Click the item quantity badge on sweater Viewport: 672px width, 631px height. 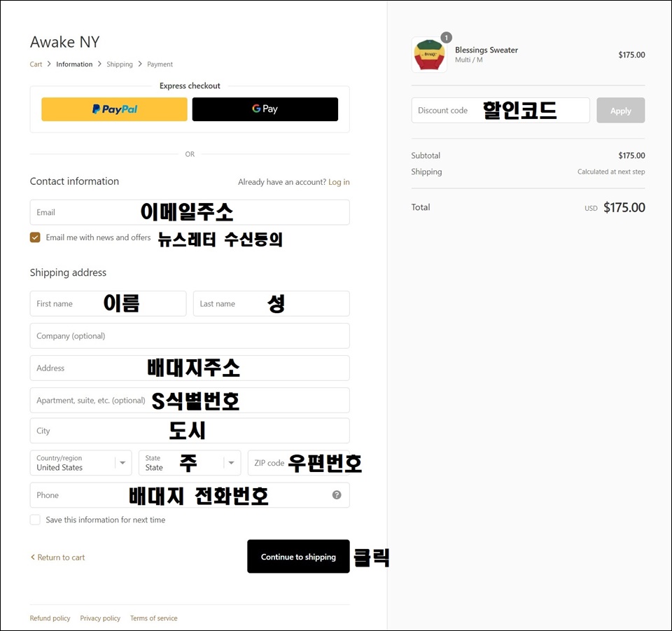pos(446,38)
